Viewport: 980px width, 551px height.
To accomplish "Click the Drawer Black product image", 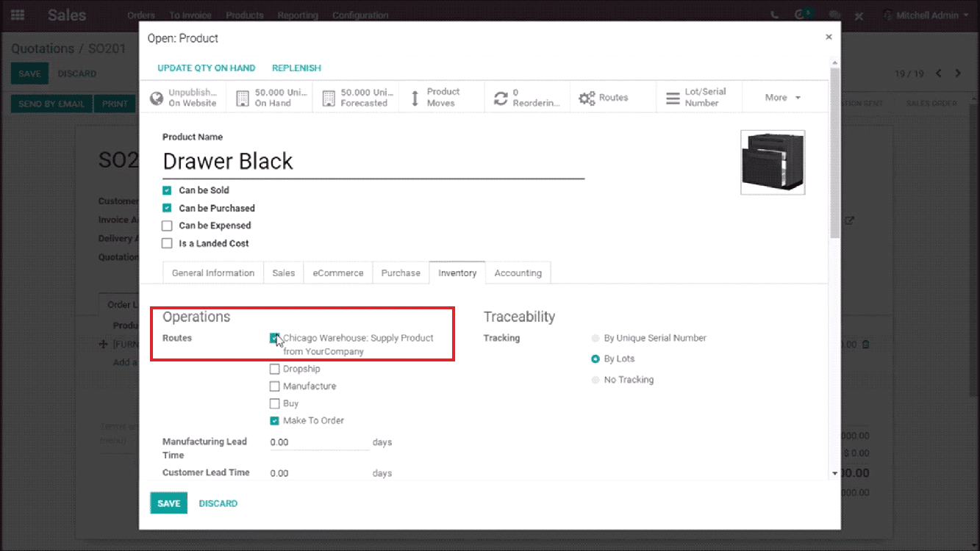I will (773, 162).
